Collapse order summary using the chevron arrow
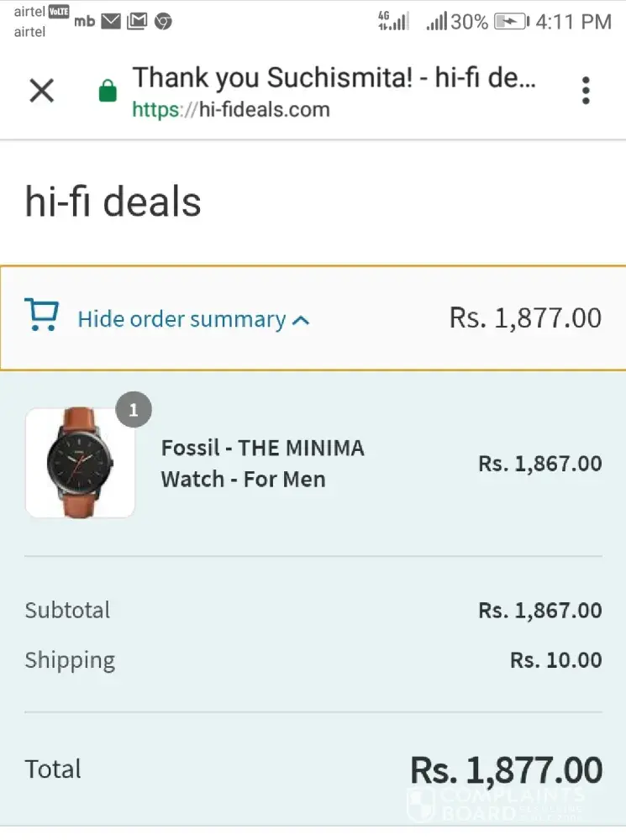Screen dimensions: 626x840 coord(302,320)
